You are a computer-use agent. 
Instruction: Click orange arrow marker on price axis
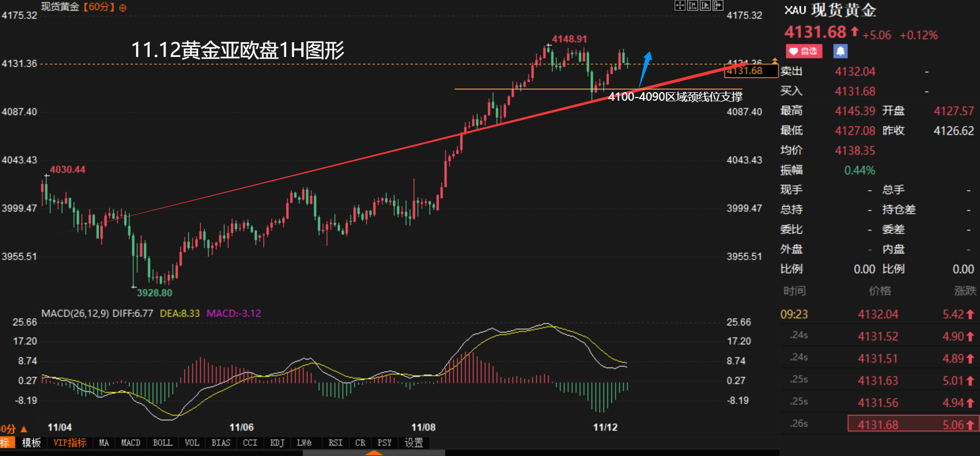774,61
